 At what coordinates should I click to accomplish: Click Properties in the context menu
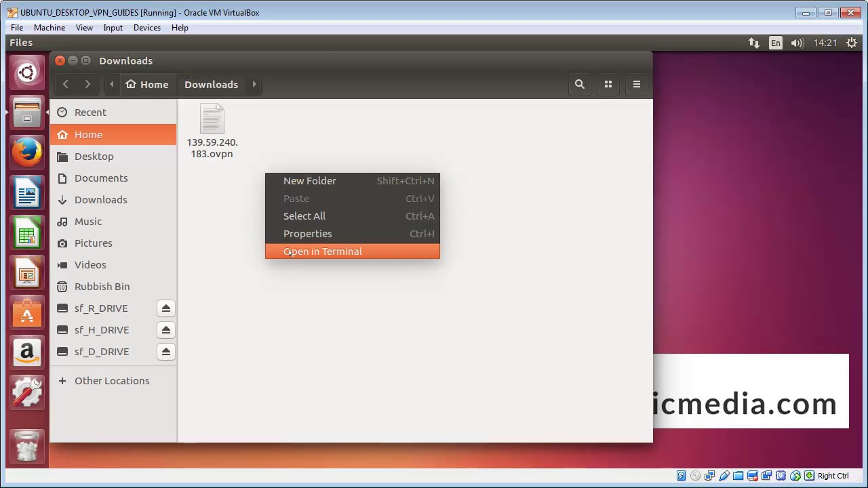pos(308,234)
